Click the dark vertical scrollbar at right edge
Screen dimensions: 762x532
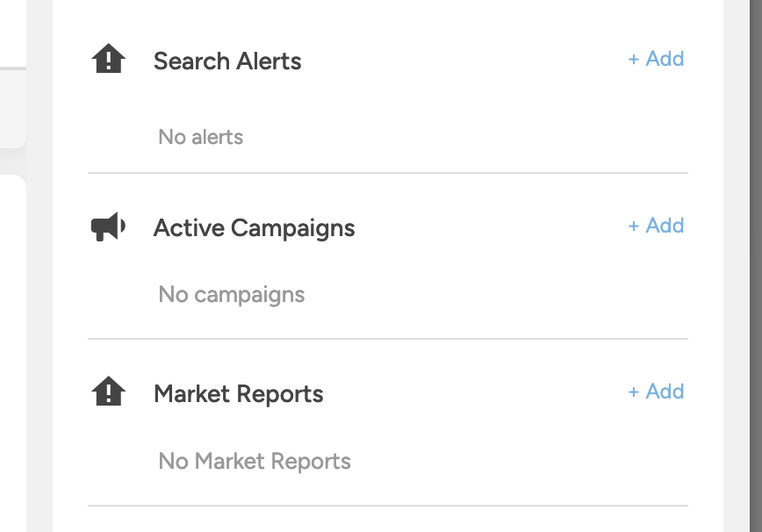(756, 266)
